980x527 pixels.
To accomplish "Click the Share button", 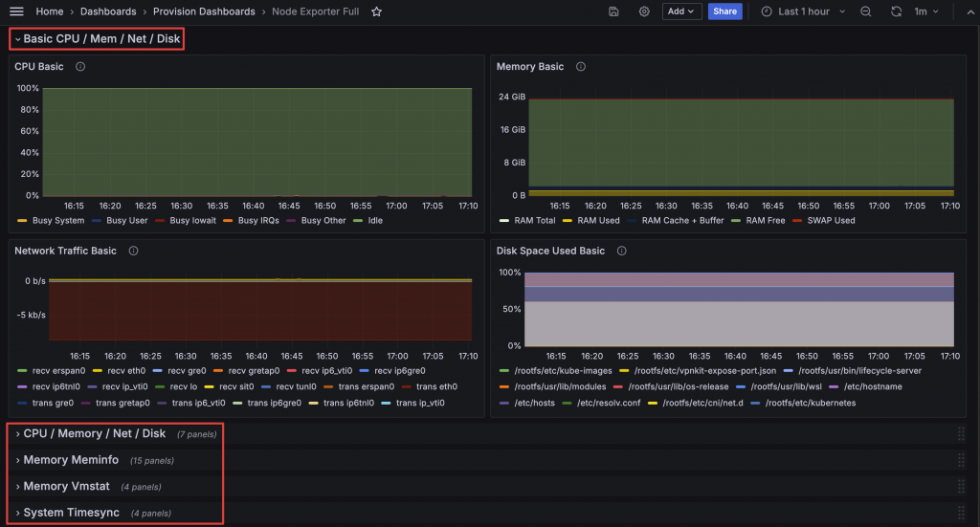I will pos(725,11).
